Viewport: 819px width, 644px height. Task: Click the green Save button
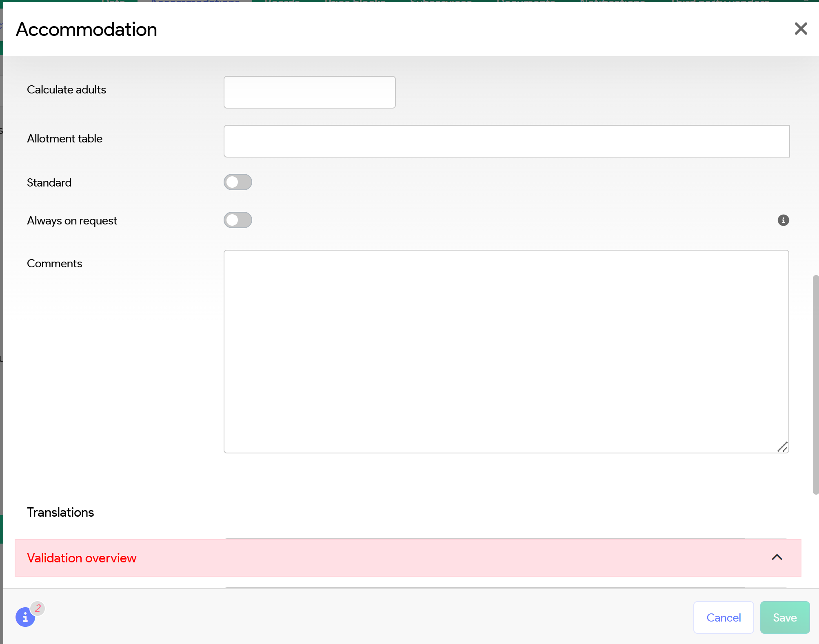(x=784, y=617)
